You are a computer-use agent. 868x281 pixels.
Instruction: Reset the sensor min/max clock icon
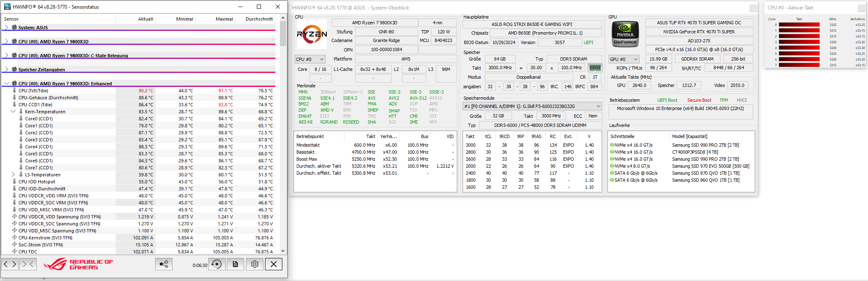click(217, 264)
